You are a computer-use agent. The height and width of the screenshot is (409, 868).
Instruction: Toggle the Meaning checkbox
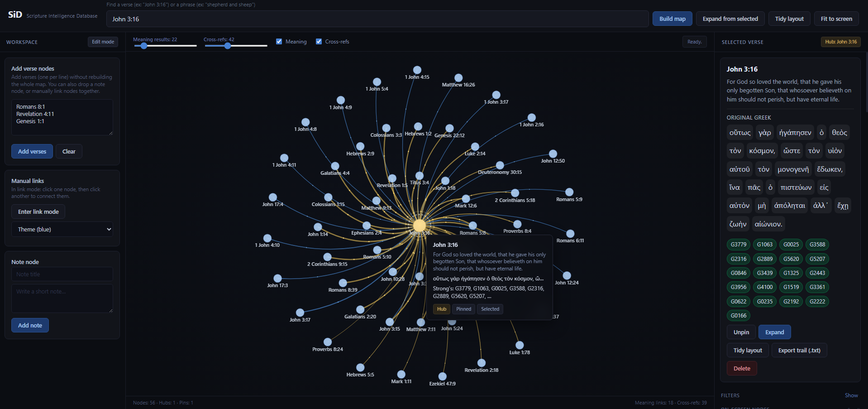[x=279, y=41]
